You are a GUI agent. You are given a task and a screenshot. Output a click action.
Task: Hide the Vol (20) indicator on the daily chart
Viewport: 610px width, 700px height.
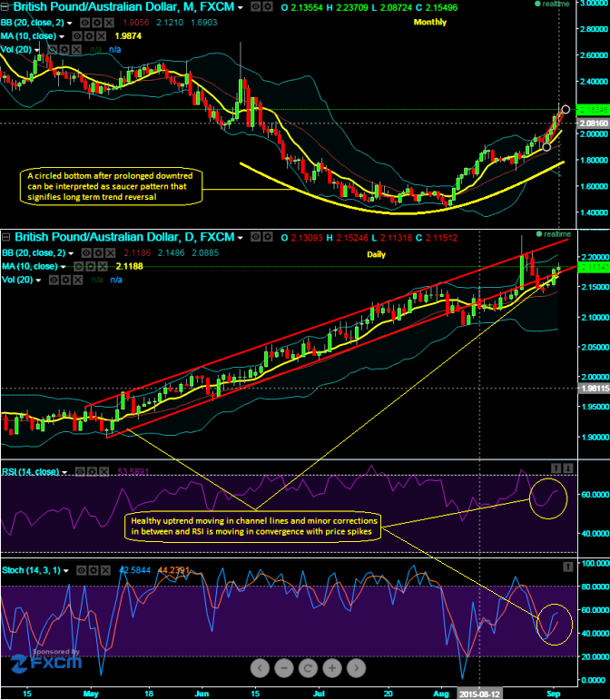[54, 280]
